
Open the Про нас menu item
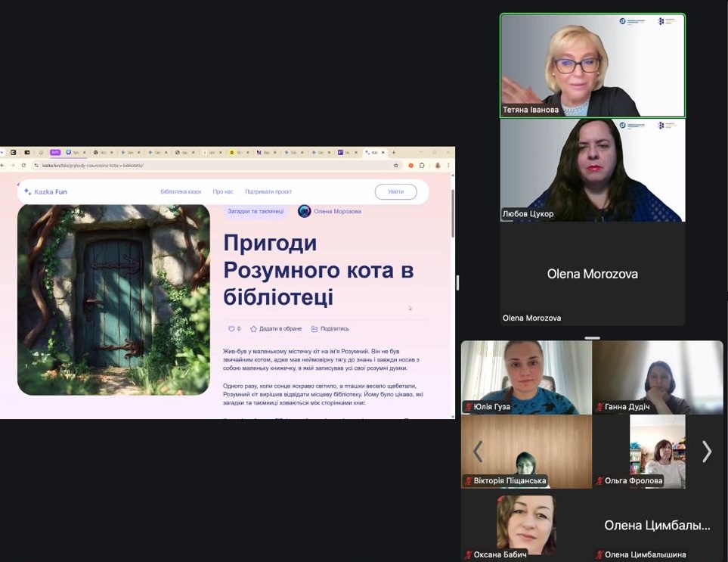[x=223, y=192]
